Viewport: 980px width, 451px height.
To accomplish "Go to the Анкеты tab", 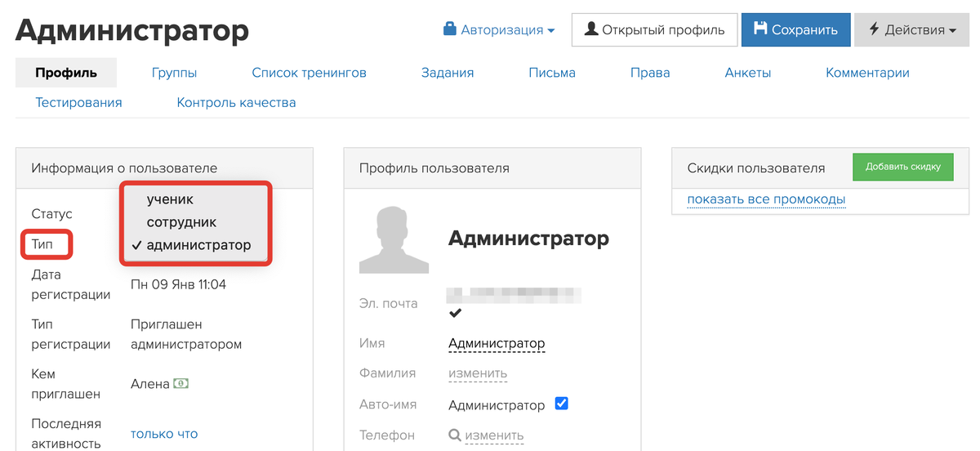I will click(x=748, y=73).
